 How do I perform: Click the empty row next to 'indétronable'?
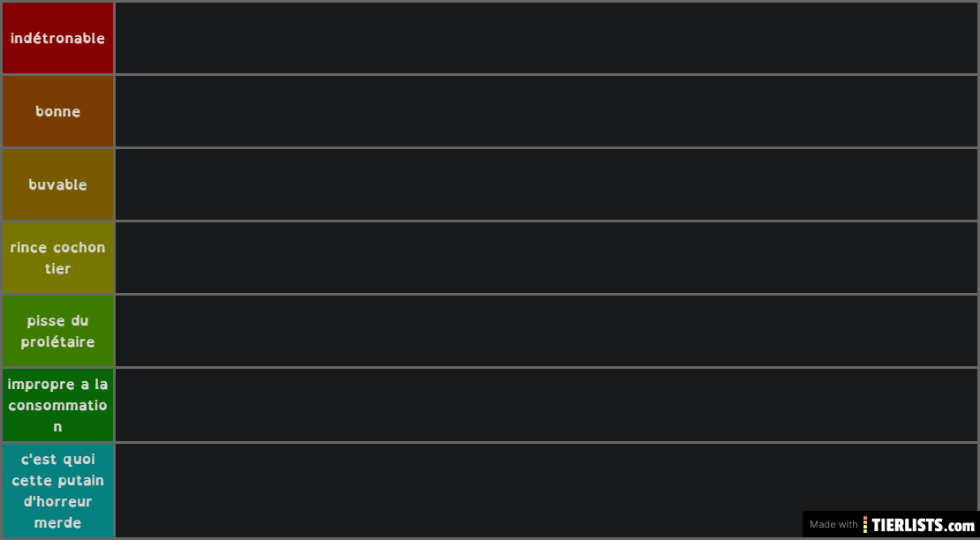pos(547,38)
